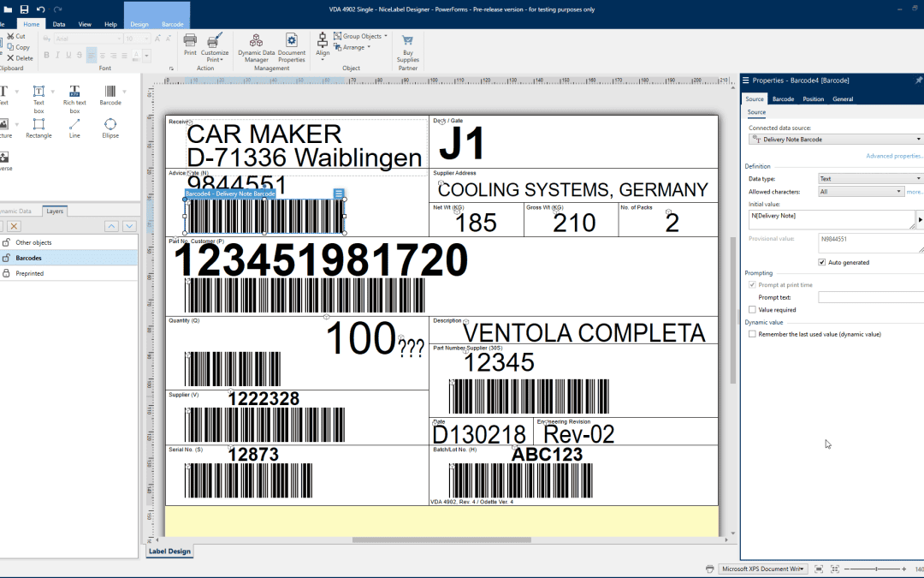Expand the Text box tool dropdown arrow
Viewport: 924px width, 578px height.
click(52, 92)
